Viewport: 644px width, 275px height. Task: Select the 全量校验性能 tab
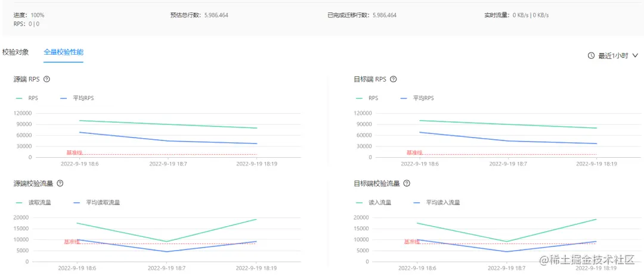click(x=64, y=52)
